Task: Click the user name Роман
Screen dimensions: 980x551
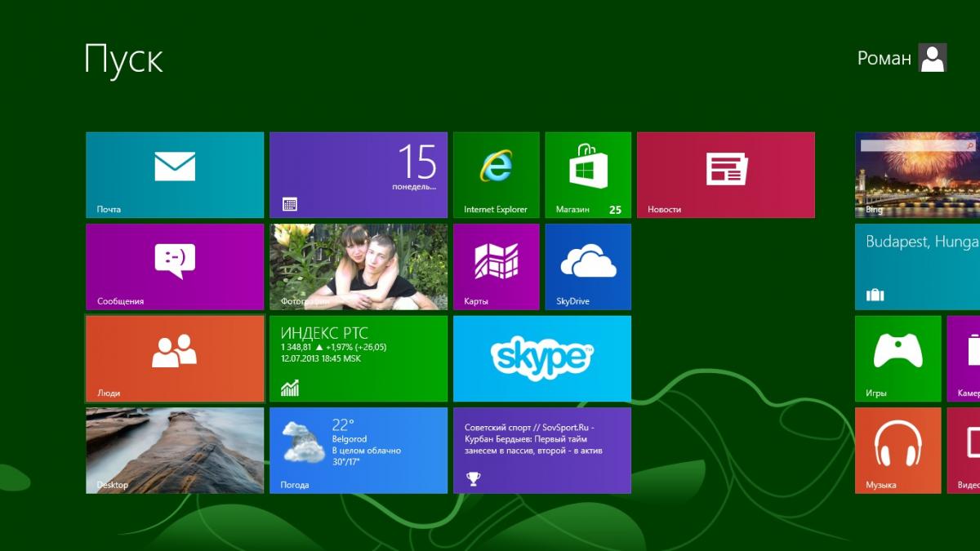Action: pyautogui.click(x=884, y=58)
